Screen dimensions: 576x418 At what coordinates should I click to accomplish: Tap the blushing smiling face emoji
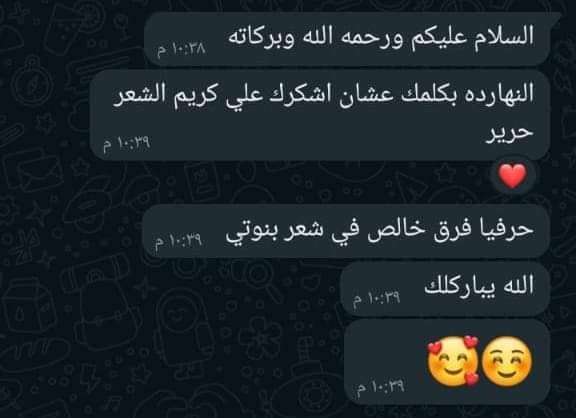(507, 361)
